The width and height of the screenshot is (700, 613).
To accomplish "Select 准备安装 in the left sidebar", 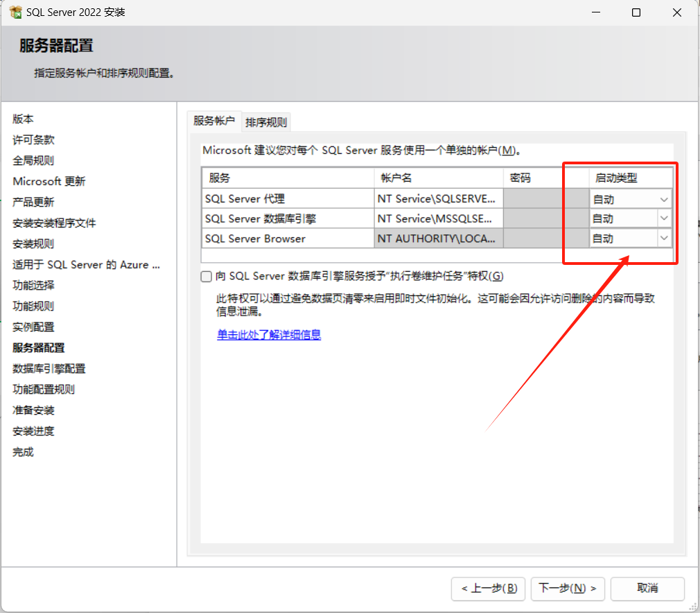I will click(31, 410).
